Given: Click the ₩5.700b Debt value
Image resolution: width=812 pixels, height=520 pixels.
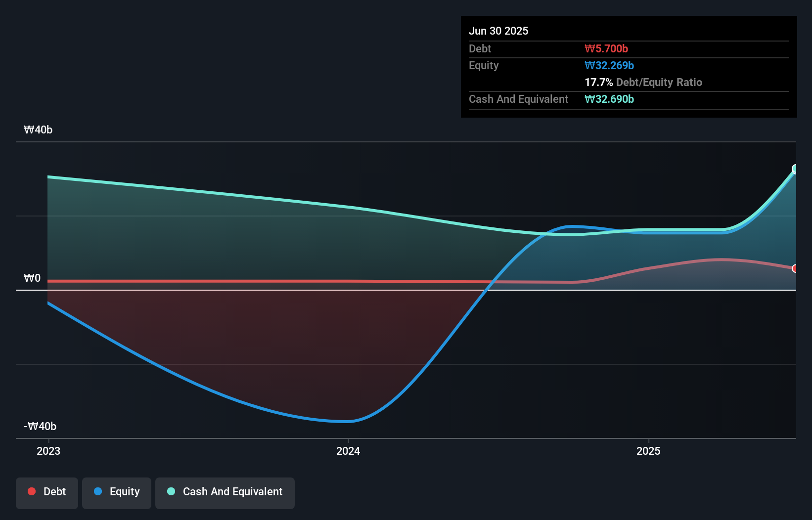Looking at the screenshot, I should click(x=606, y=48).
